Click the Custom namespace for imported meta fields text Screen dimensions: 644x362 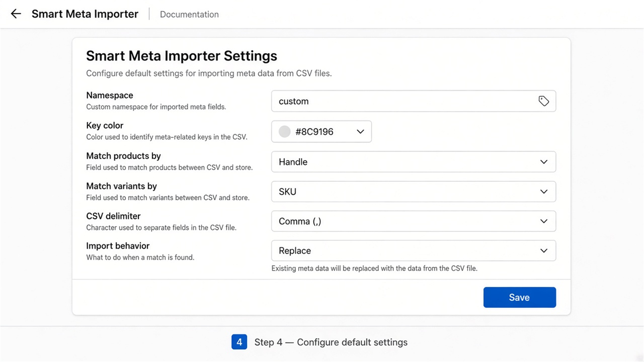pyautogui.click(x=156, y=107)
